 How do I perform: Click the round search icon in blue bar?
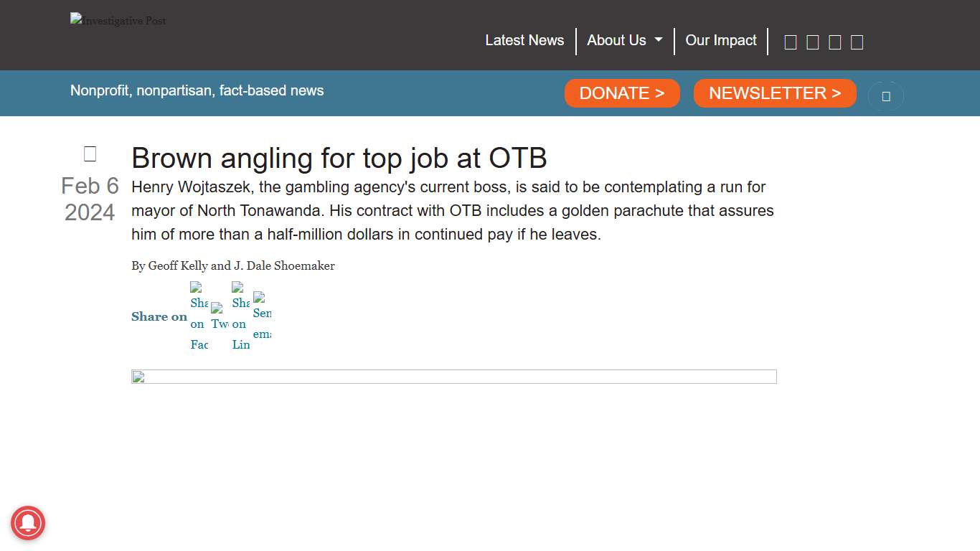886,96
